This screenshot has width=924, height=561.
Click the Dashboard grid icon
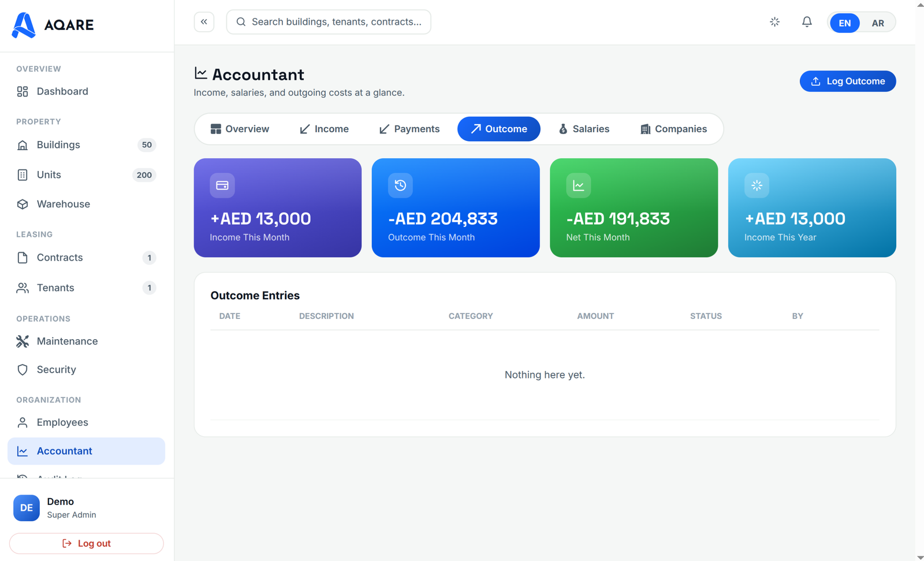click(x=23, y=91)
